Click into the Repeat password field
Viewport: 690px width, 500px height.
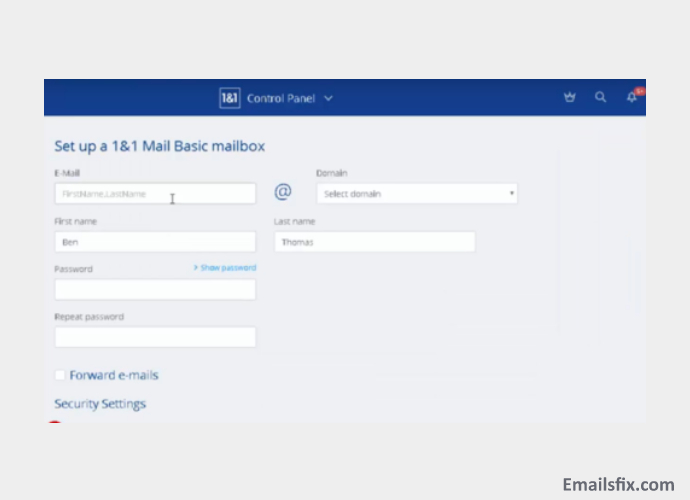(x=155, y=337)
